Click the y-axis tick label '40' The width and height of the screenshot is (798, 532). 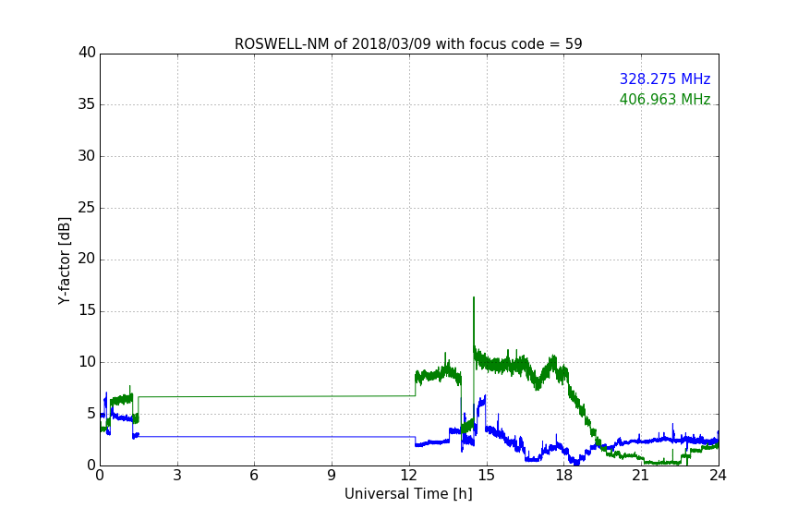87,53
